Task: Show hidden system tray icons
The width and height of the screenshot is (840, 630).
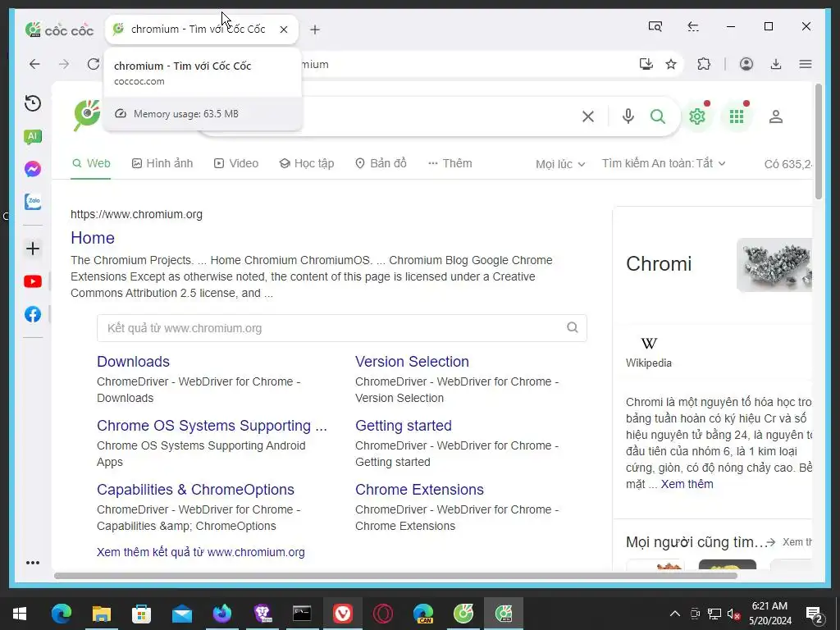Action: tap(675, 614)
